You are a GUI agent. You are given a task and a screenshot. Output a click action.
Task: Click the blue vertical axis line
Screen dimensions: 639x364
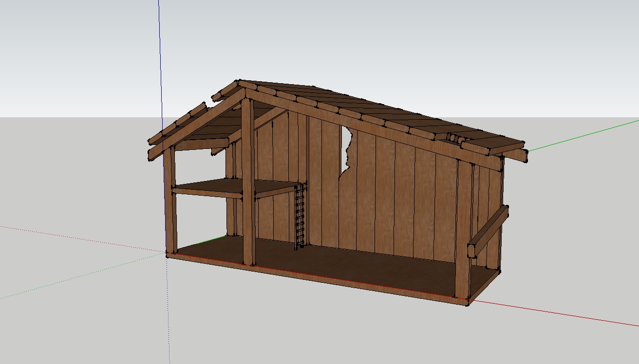161,58
